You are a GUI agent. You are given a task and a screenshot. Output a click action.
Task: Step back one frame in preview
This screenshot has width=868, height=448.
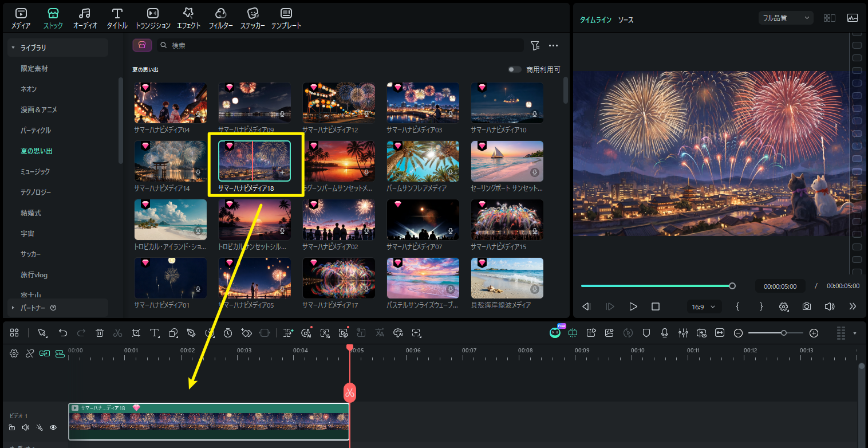point(586,306)
